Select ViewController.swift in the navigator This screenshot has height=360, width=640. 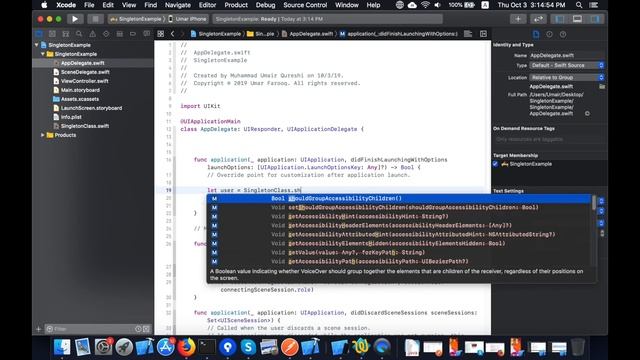pos(85,81)
